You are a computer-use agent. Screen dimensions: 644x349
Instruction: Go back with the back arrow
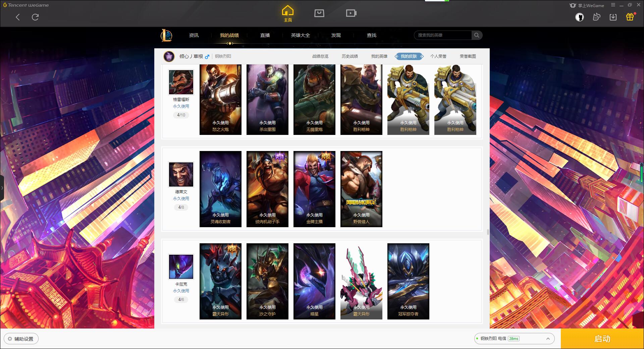click(x=18, y=17)
